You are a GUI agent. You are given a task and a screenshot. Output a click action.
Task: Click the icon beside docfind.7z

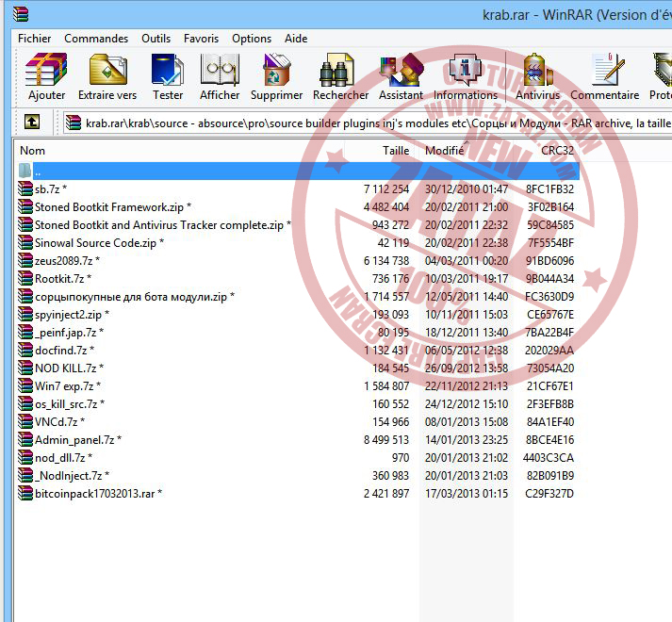point(25,350)
